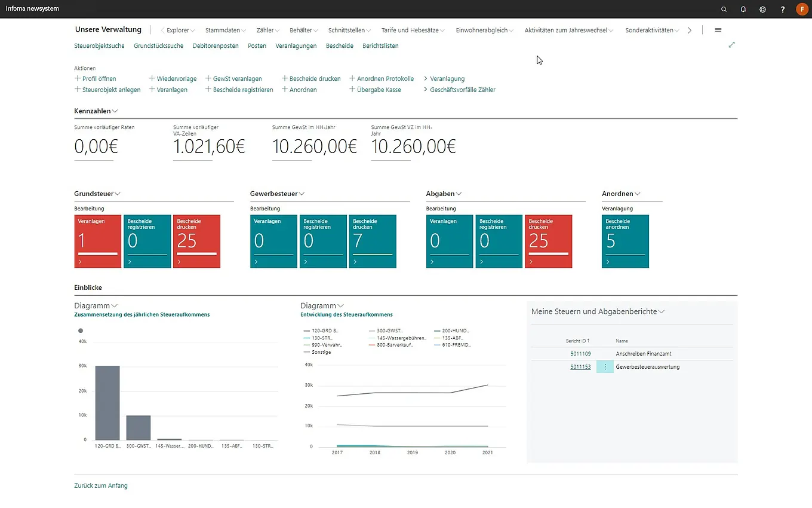The height and width of the screenshot is (508, 812).
Task: Click the expand page arrows icon
Action: 731,45
